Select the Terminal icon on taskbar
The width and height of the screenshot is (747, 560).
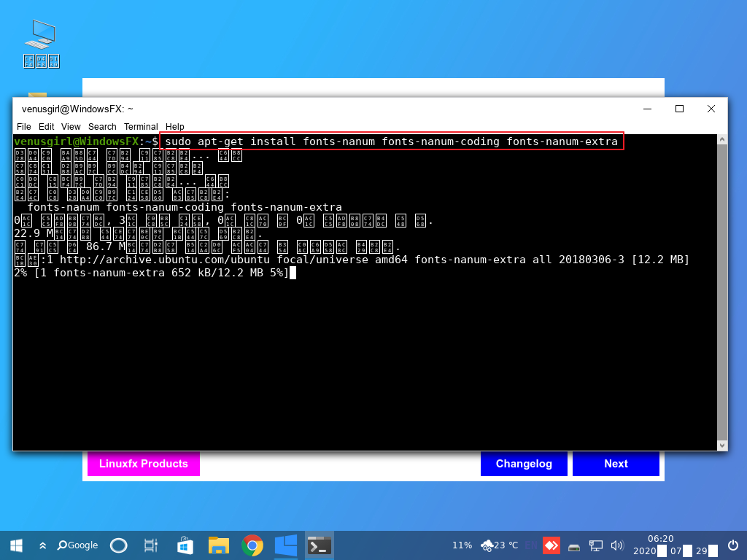click(x=320, y=545)
